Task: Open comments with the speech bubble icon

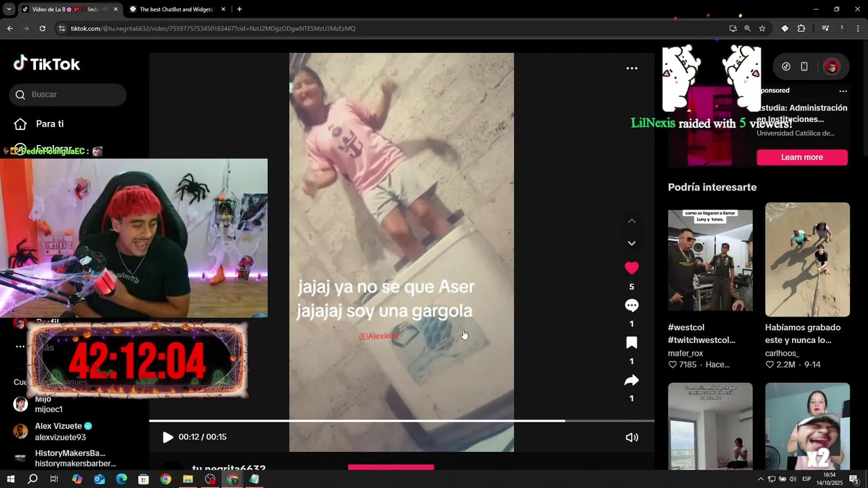Action: click(631, 305)
